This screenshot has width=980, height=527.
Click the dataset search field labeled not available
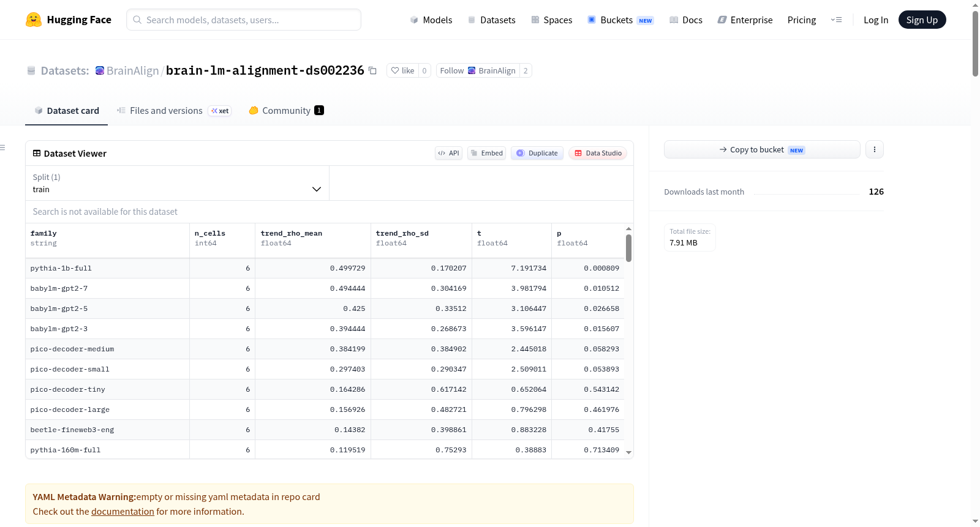330,212
